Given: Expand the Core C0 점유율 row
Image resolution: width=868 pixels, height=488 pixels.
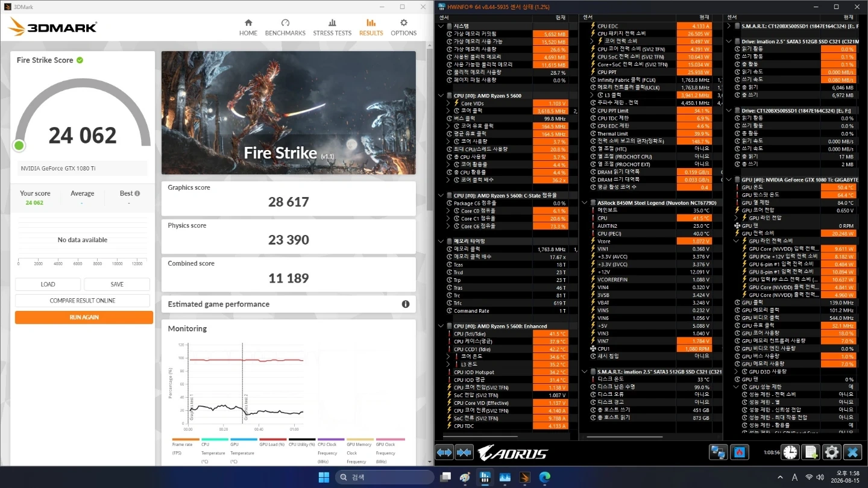Looking at the screenshot, I should [x=448, y=211].
